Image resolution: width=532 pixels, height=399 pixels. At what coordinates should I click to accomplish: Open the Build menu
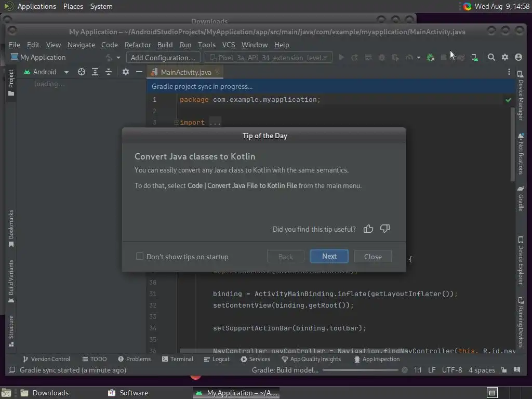click(165, 45)
